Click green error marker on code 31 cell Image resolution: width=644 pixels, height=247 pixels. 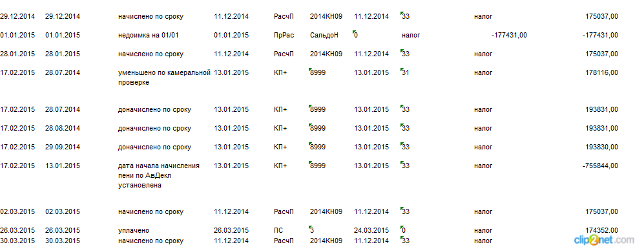[402, 70]
